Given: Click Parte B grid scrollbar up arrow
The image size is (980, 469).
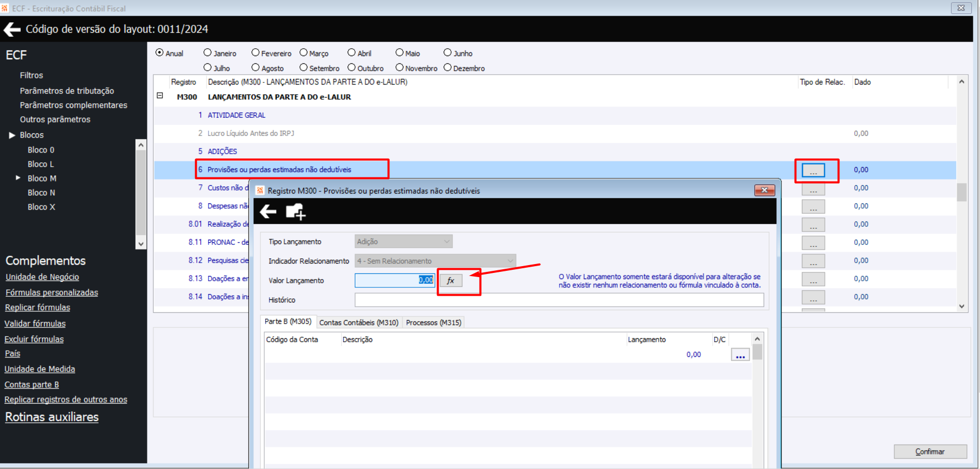Looking at the screenshot, I should pos(757,339).
